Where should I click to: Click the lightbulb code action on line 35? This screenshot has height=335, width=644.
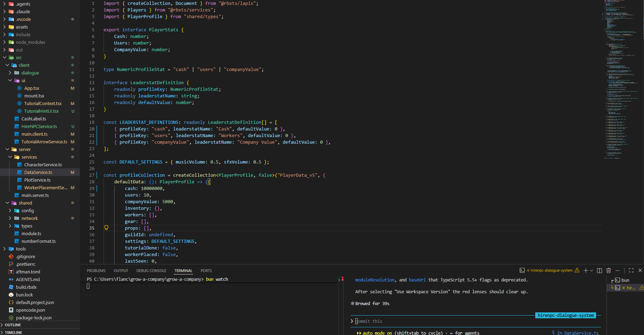[x=106, y=228]
